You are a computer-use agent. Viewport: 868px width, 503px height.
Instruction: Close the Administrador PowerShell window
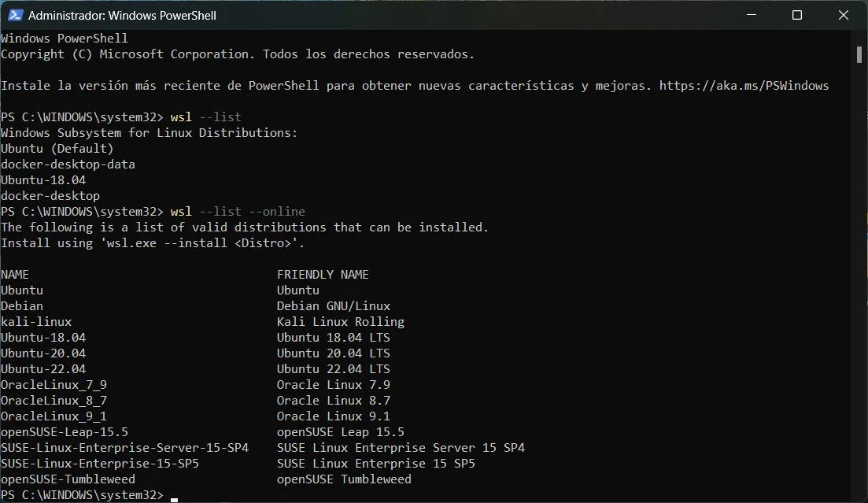pos(843,15)
